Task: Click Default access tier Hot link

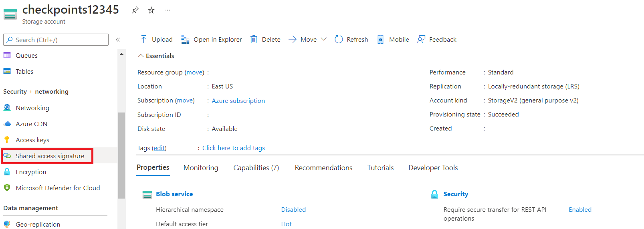Action: (287, 224)
